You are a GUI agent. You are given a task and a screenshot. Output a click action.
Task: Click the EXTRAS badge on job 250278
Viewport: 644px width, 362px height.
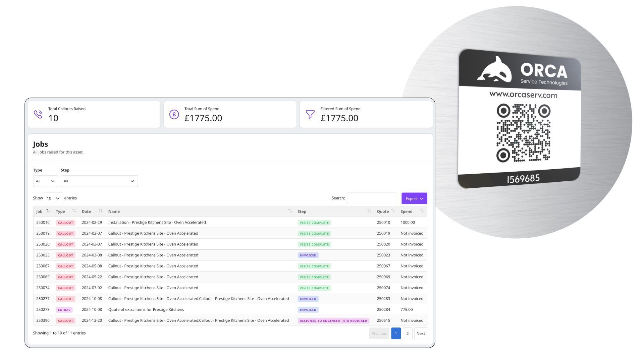point(64,310)
